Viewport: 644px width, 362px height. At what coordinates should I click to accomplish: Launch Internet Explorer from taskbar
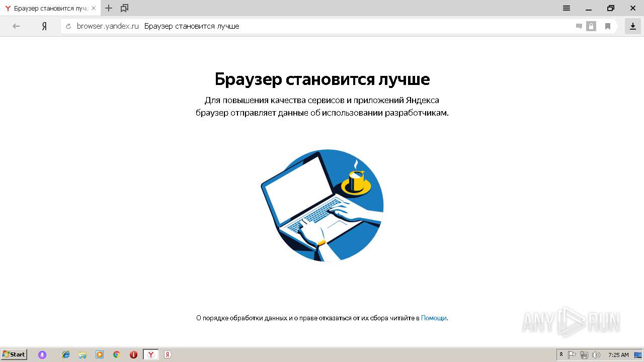coord(66,354)
